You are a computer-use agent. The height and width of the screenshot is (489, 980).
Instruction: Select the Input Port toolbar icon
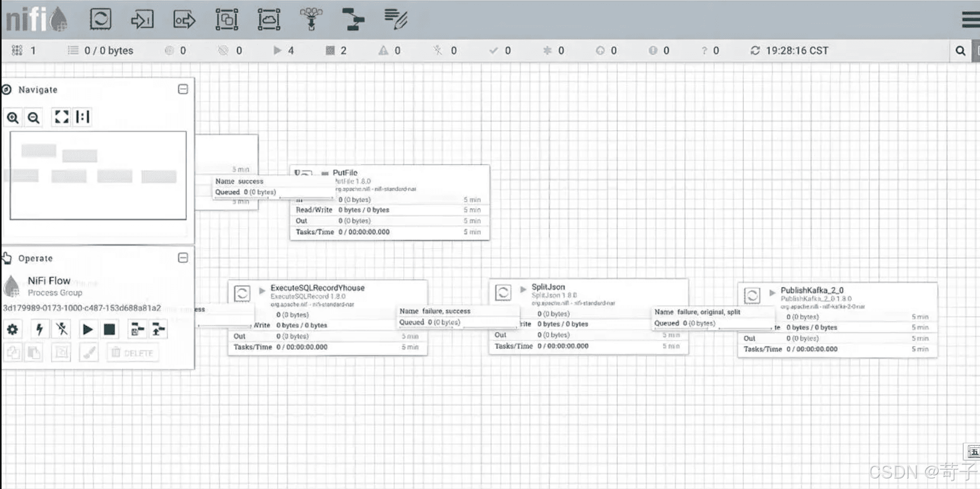click(x=142, y=19)
